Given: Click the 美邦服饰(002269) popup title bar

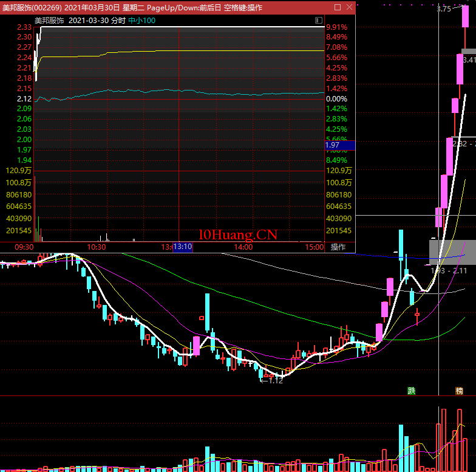Looking at the screenshot, I should [164, 7].
